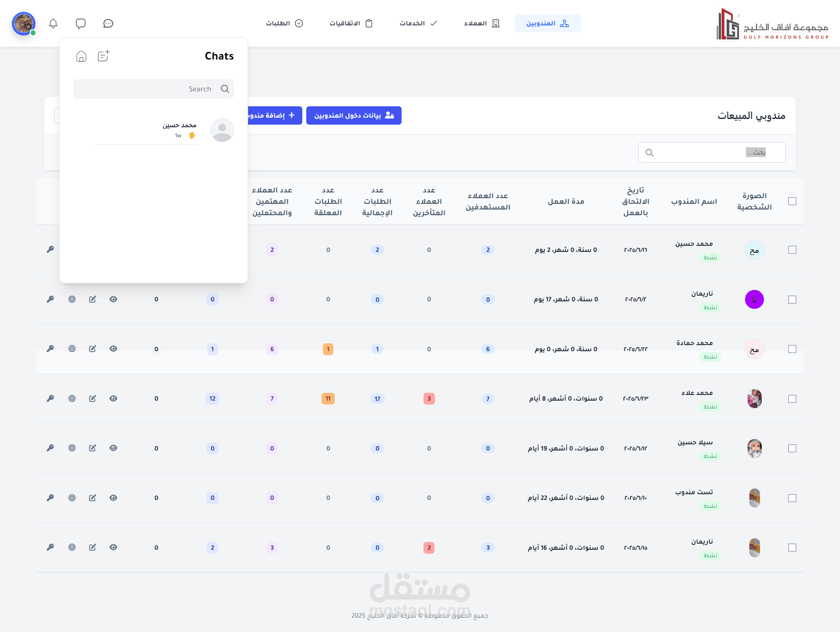Click the Search field in Chats panel

[153, 89]
